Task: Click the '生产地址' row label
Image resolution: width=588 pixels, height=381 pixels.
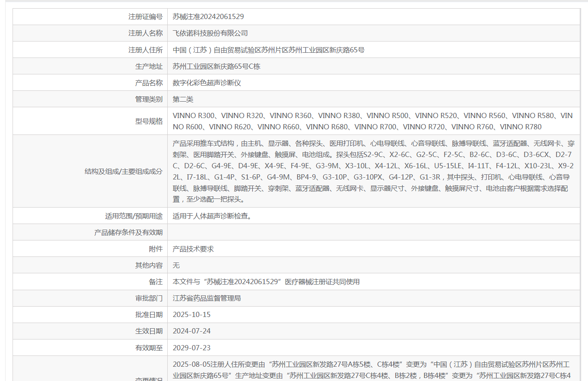Action: point(149,66)
